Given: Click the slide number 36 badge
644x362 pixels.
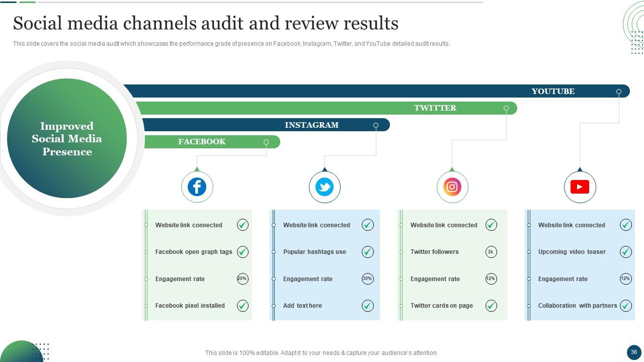Looking at the screenshot, I should 633,352.
